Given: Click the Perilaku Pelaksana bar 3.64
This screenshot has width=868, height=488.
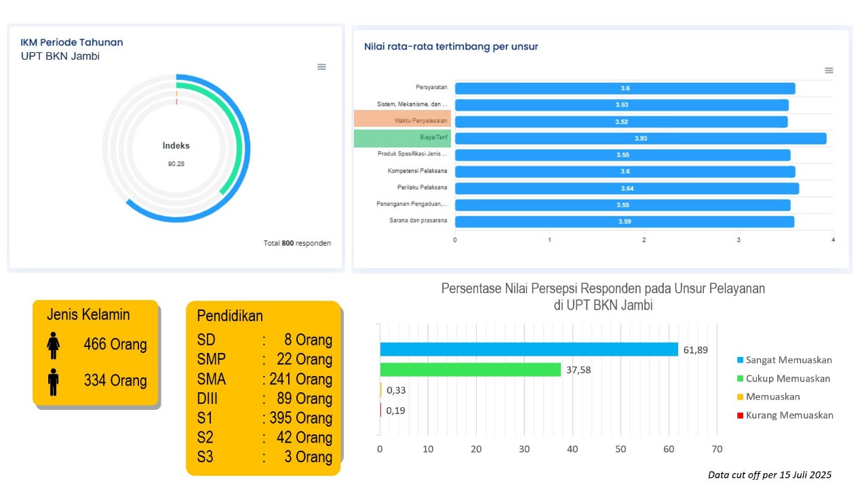Looking at the screenshot, I should coord(627,188).
